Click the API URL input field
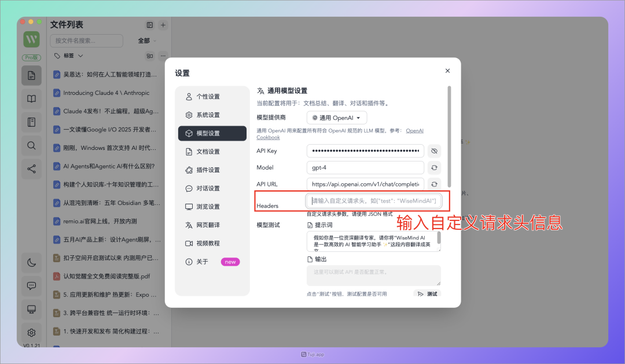This screenshot has width=625, height=364. click(x=365, y=184)
